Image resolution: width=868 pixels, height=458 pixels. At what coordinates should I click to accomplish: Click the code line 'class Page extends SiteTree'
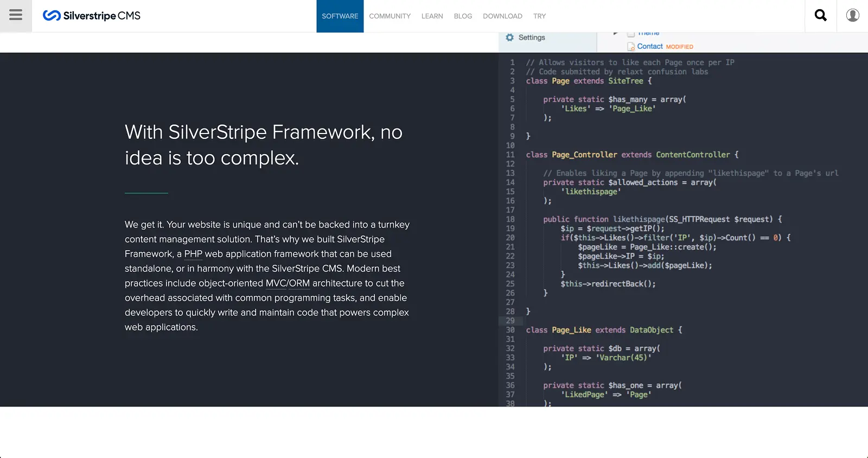tap(589, 81)
